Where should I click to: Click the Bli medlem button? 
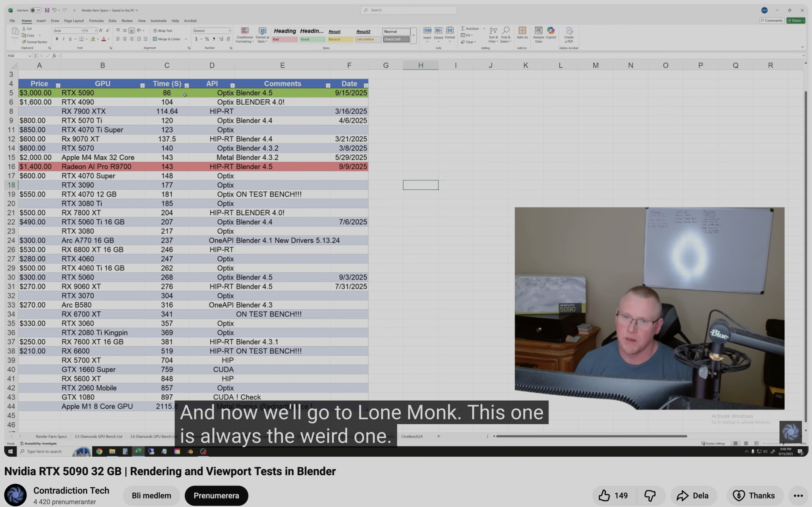pyautogui.click(x=151, y=496)
